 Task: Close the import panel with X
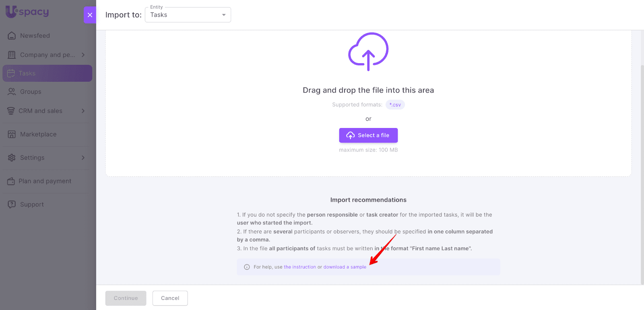90,15
